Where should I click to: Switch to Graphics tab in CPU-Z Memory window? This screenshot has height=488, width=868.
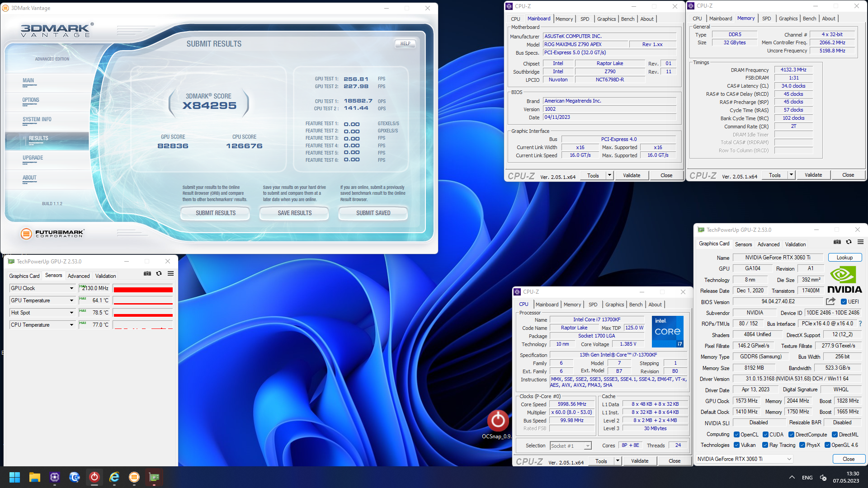point(788,19)
